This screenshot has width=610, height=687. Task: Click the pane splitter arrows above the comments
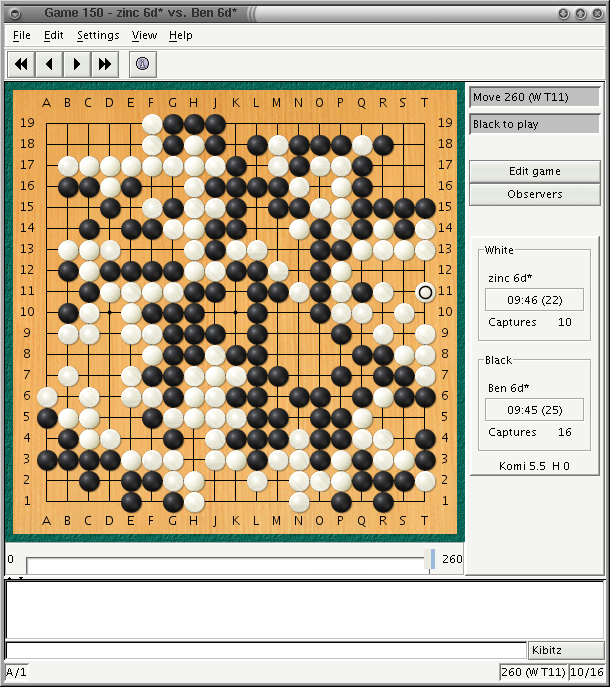click(x=15, y=578)
